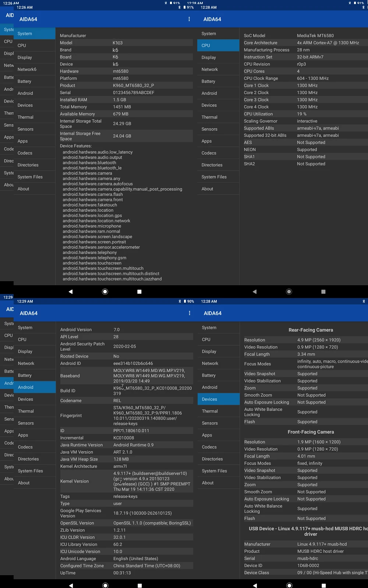Select serial 0123456789ABCDEF
This screenshot has height=588, width=368.
pyautogui.click(x=134, y=93)
